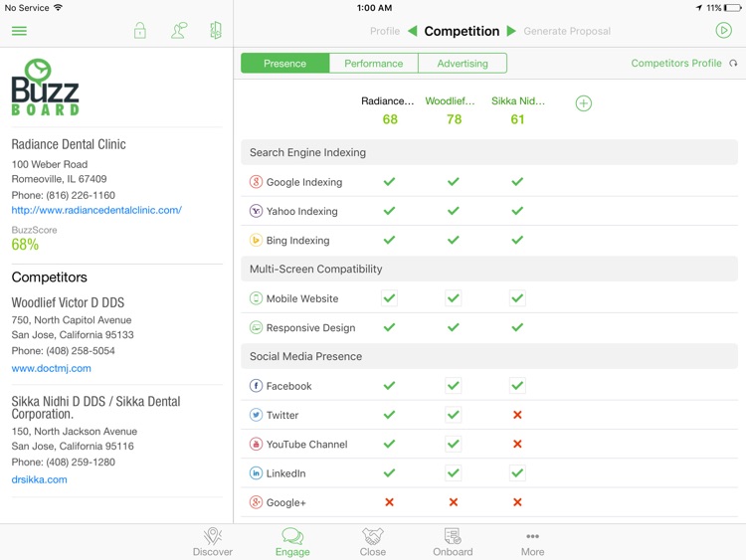Tap the person profile icon in toolbar
Screen dimensions: 746x560
tap(179, 31)
